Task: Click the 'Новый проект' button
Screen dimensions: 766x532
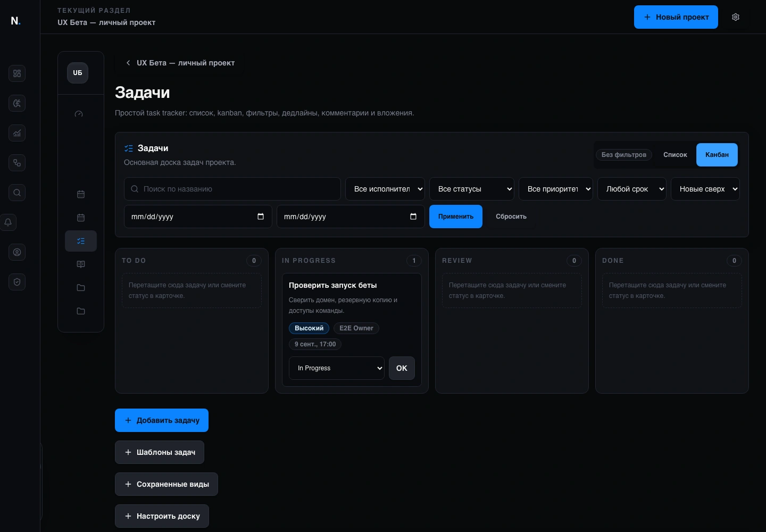Action: click(676, 17)
